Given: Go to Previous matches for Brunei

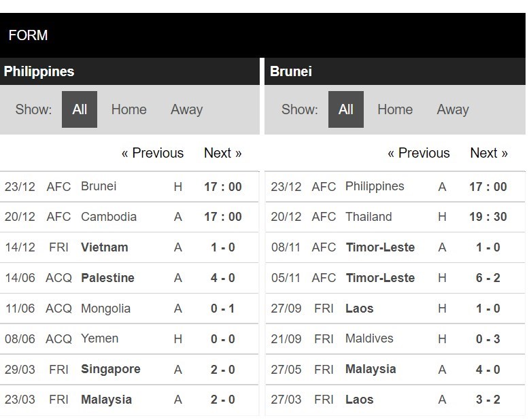Looking at the screenshot, I should [x=418, y=153].
